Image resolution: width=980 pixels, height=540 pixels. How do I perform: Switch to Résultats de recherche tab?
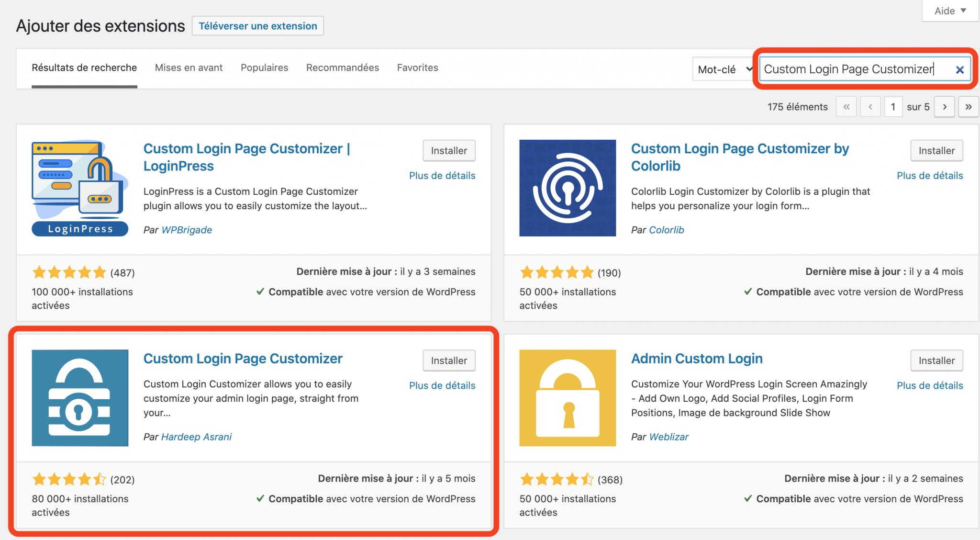coord(84,68)
